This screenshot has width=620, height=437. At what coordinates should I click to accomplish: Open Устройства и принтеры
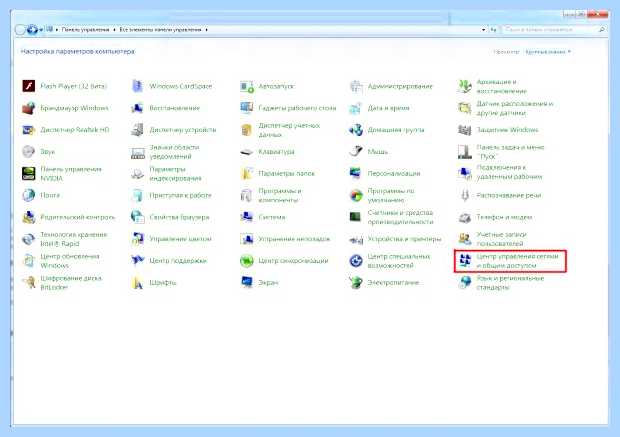(395, 239)
